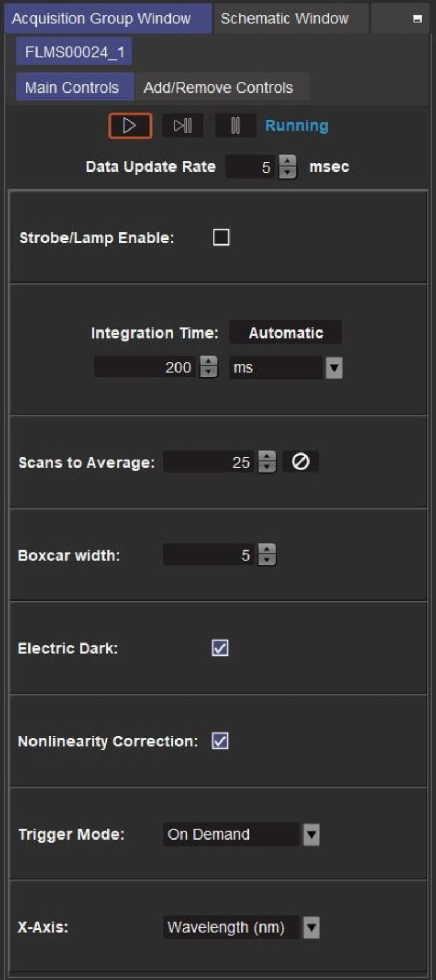Open the X-Axis Wavelength dropdown
The height and width of the screenshot is (980, 436).
(x=311, y=927)
